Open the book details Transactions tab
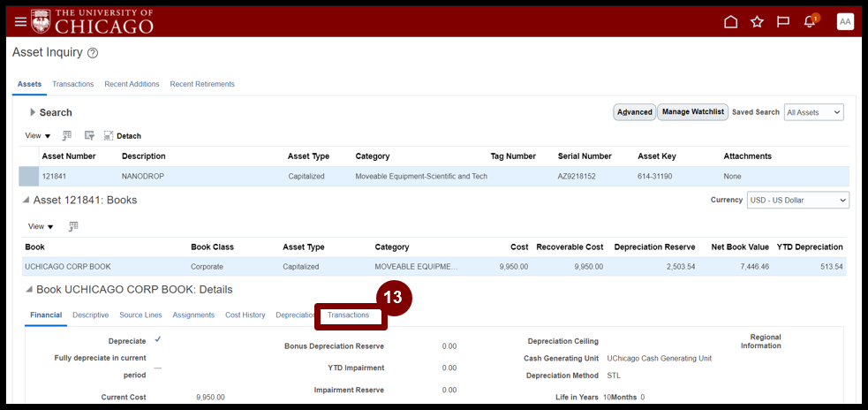Screen dimensions: 868x410 click(x=348, y=315)
